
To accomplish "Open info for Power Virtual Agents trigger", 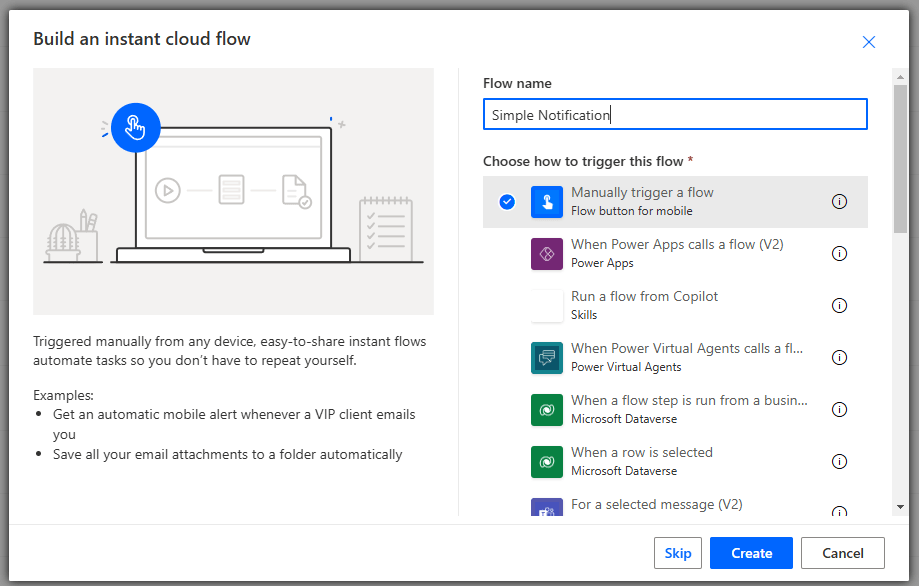I will coord(839,358).
